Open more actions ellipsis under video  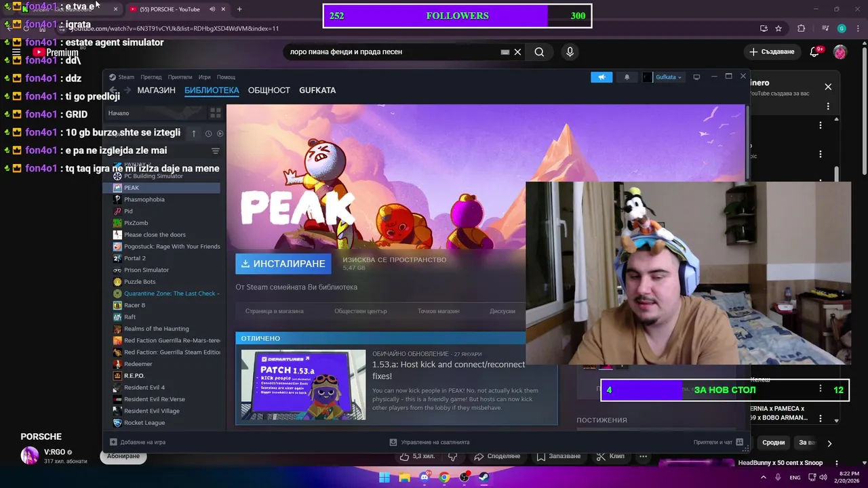tap(644, 456)
